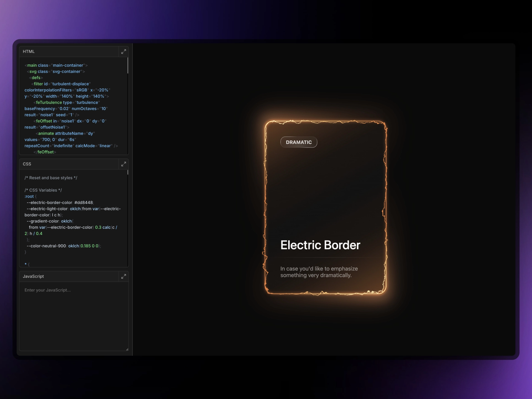Click the HTML code scrollbar thumb
The image size is (532, 399).
pos(128,66)
